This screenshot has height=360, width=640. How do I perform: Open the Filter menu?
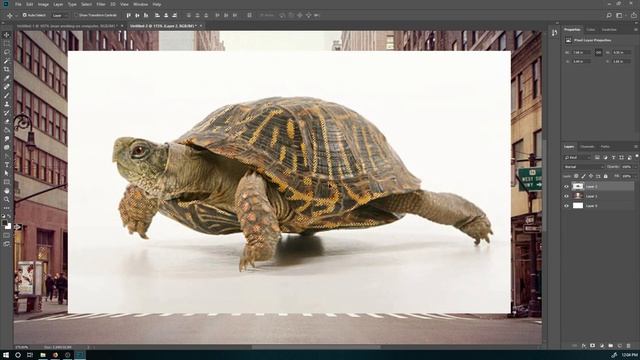coord(101,4)
